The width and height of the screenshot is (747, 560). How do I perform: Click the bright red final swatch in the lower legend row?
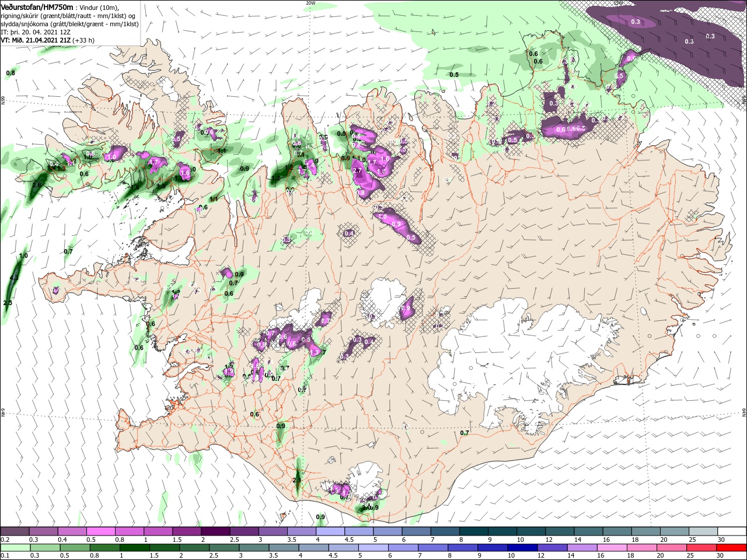click(732, 548)
